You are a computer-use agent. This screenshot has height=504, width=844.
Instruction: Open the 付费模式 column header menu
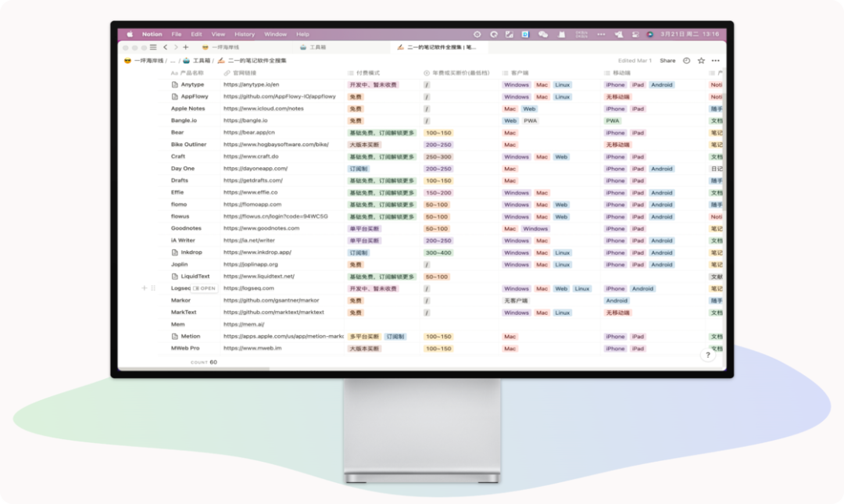pyautogui.click(x=370, y=73)
